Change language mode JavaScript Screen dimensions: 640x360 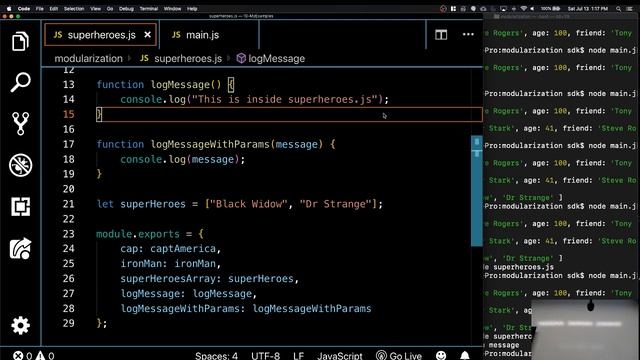340,356
